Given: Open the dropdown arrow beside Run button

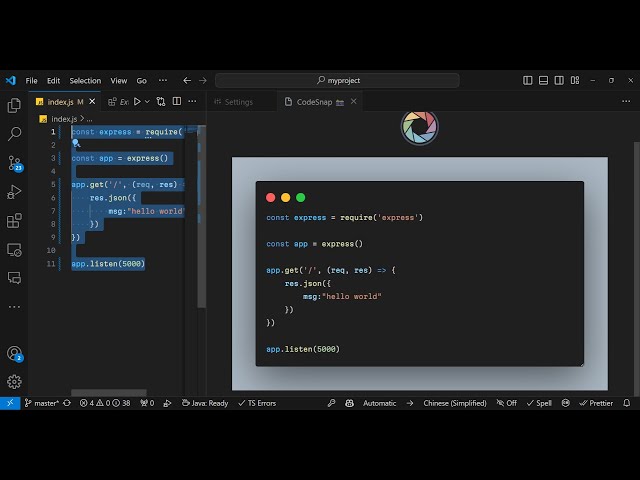Looking at the screenshot, I should [147, 101].
